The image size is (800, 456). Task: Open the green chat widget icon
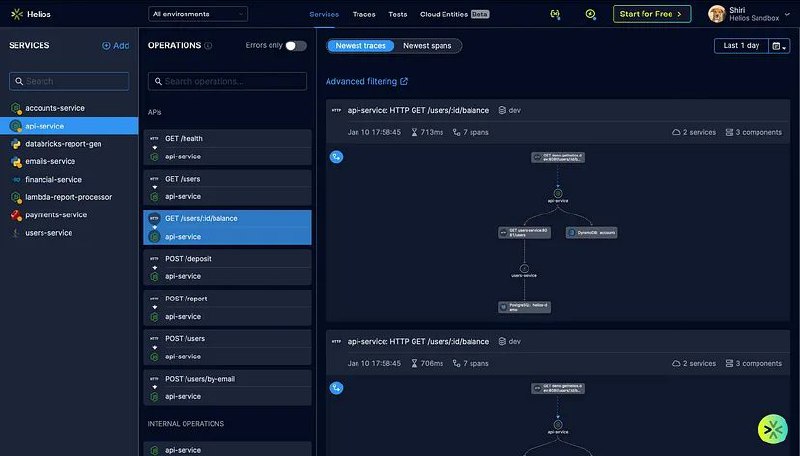(x=772, y=429)
